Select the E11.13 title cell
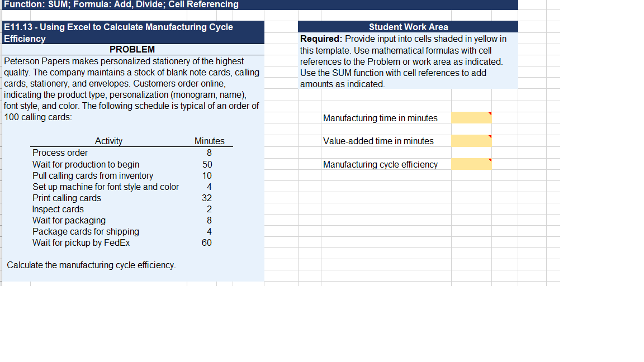 [133, 33]
